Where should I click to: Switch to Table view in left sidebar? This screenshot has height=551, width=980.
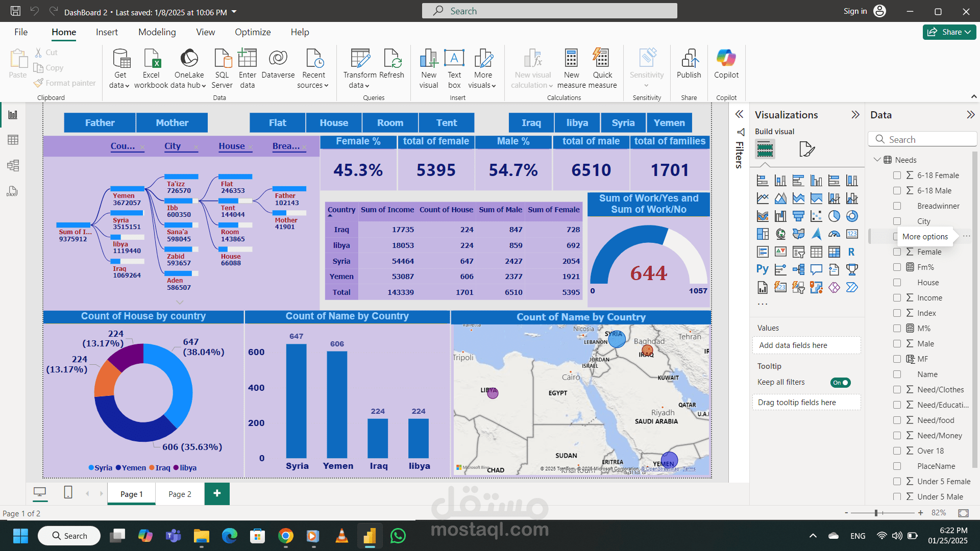(13, 140)
